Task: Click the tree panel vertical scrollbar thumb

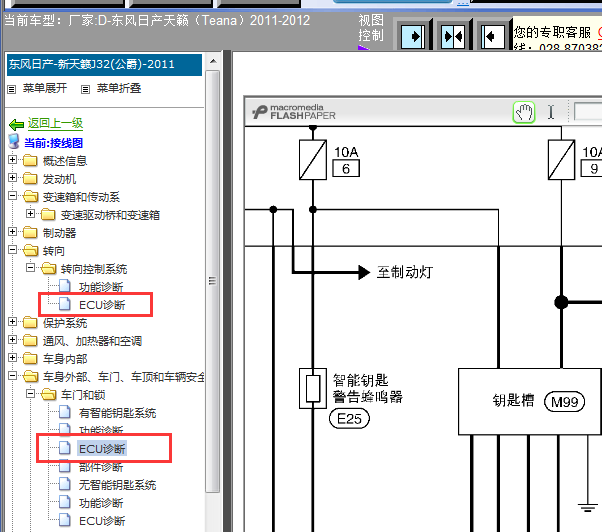Action: (213, 281)
